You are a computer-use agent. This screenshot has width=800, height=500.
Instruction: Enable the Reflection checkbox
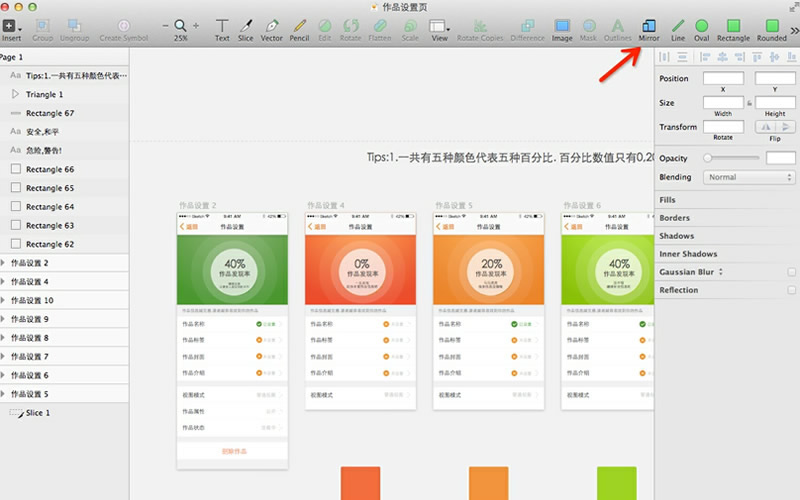tap(791, 290)
